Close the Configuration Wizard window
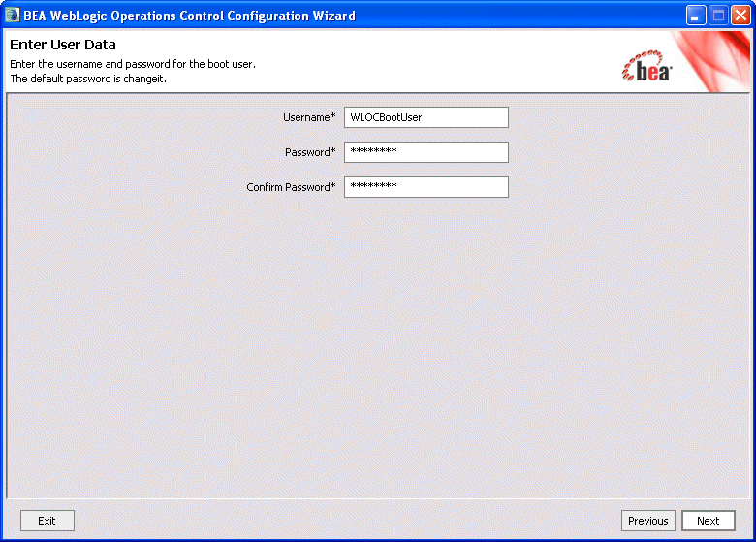756x542 pixels. pyautogui.click(x=740, y=16)
